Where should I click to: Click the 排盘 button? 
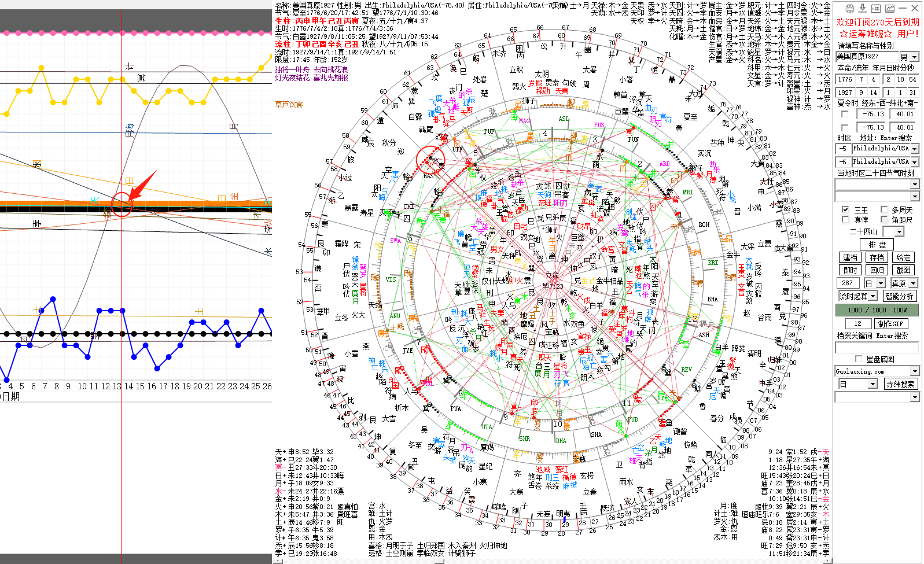pyautogui.click(x=877, y=245)
